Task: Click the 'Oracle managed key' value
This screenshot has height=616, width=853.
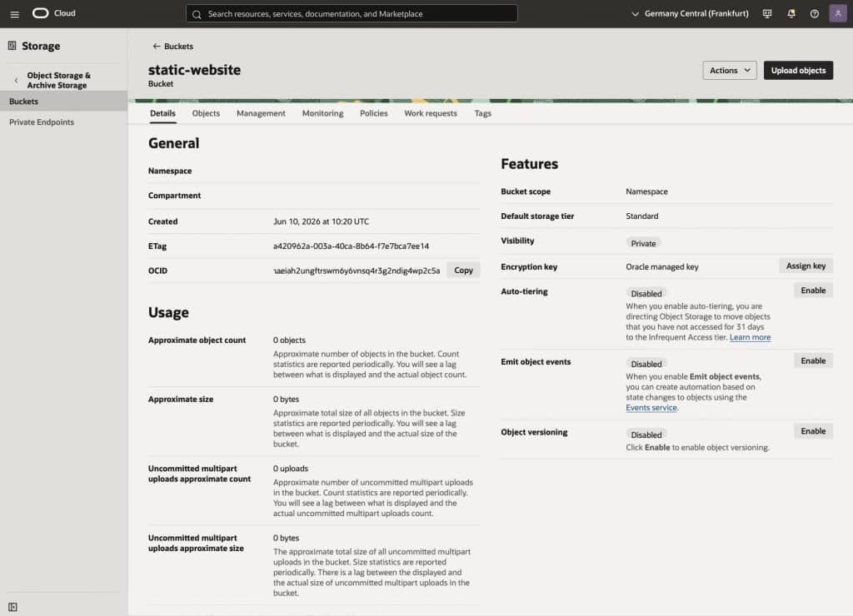Action: 662,266
